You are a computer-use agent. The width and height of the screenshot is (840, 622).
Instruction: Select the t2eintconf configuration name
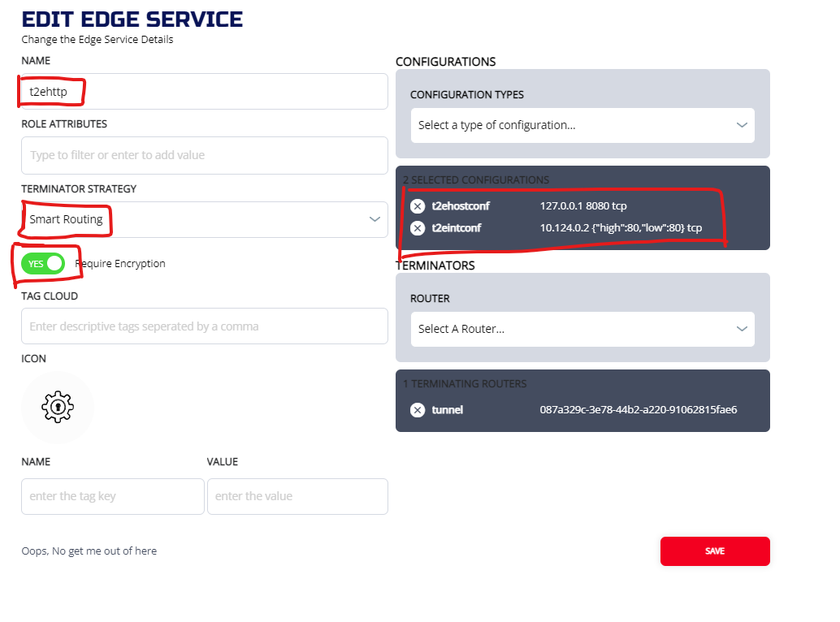pos(457,228)
